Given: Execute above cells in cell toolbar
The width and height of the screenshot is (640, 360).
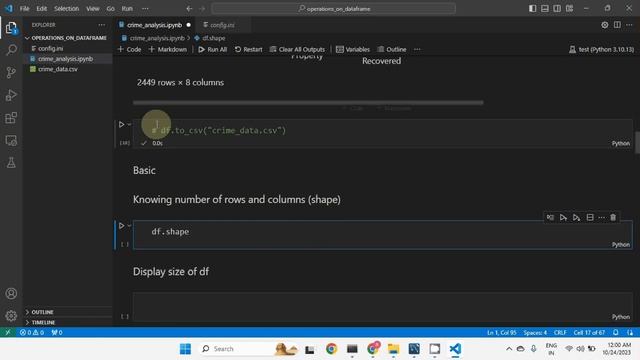Looking at the screenshot, I should (563, 218).
